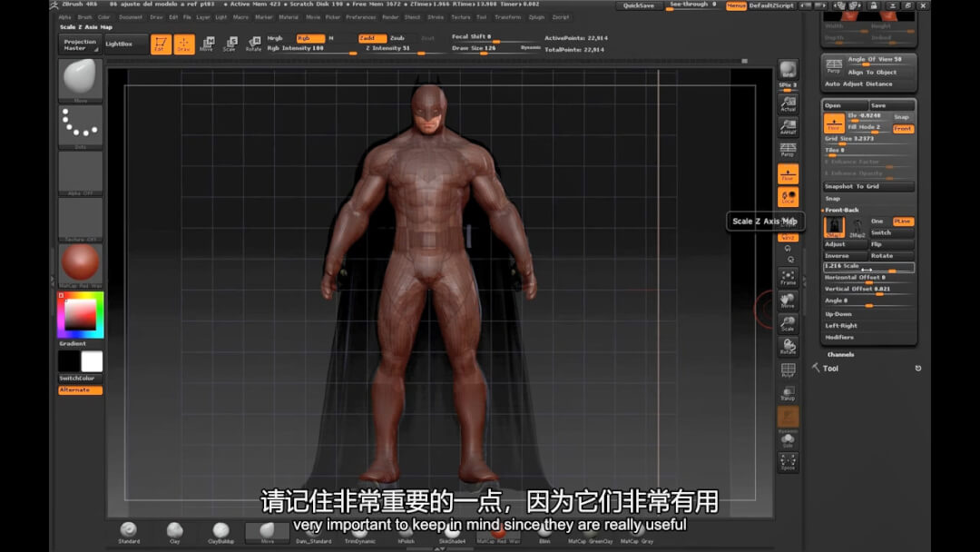
Task: Open the Transform menu
Action: tap(507, 17)
